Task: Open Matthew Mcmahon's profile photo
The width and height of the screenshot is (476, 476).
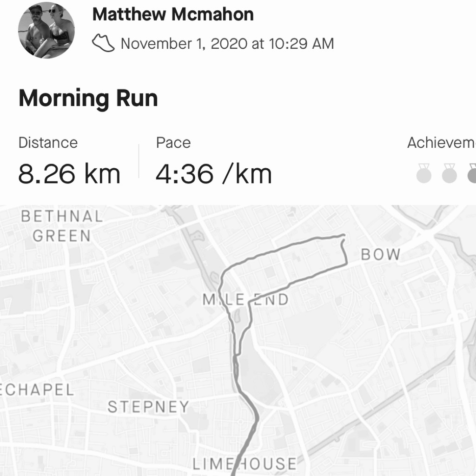Action: 46,30
